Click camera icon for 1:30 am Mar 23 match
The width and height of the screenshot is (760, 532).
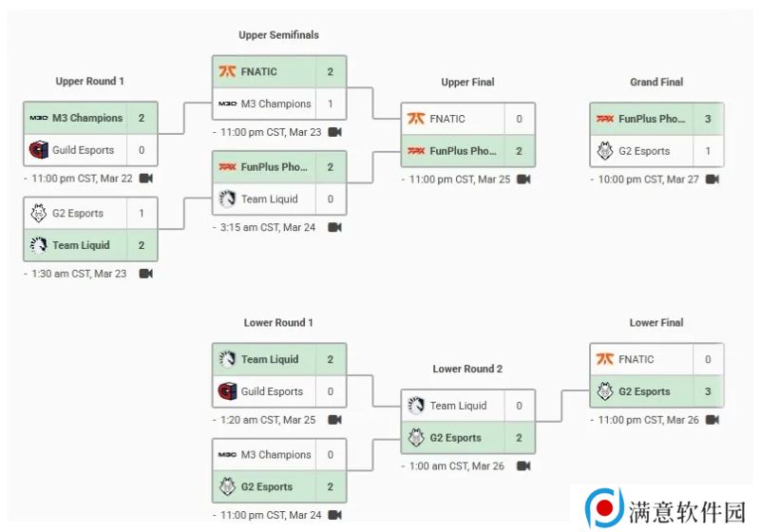146,274
